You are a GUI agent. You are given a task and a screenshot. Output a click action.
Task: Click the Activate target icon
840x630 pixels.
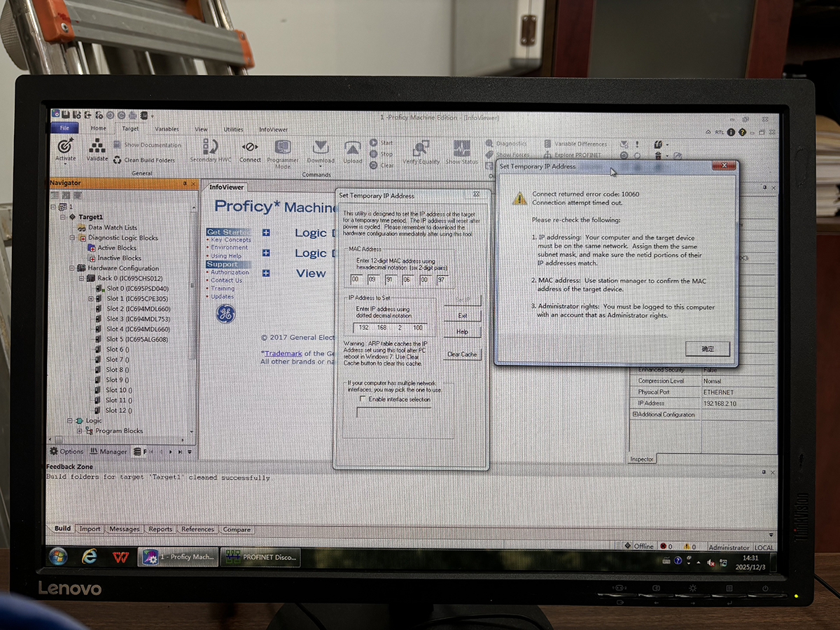click(65, 146)
